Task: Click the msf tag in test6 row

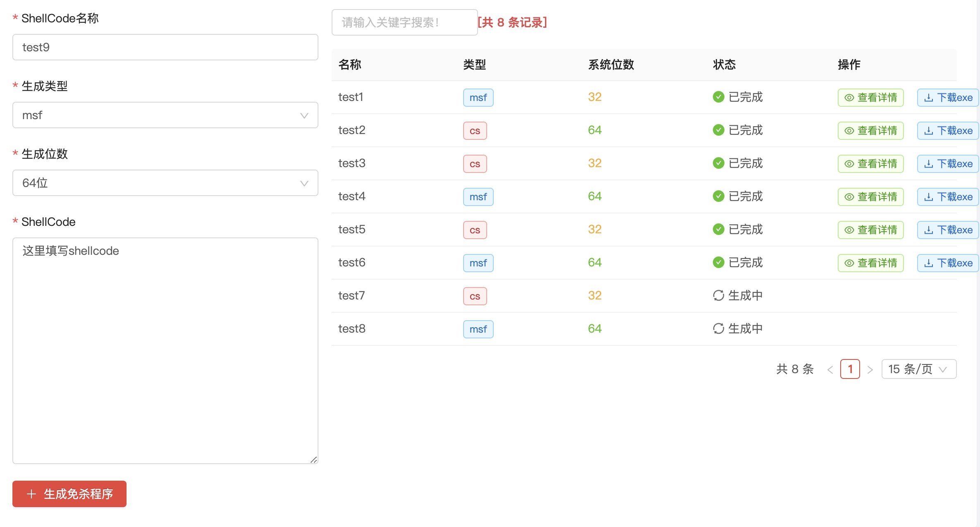Action: click(x=478, y=263)
